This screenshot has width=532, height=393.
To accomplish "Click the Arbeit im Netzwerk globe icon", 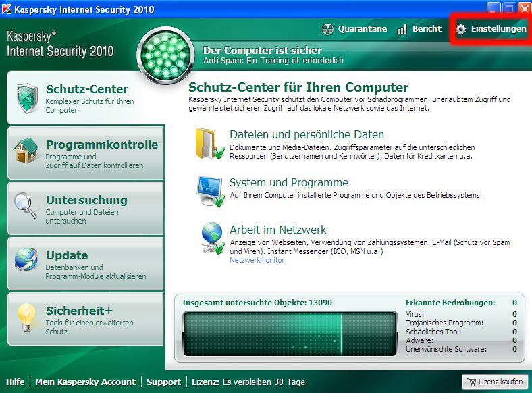I will coord(211,238).
